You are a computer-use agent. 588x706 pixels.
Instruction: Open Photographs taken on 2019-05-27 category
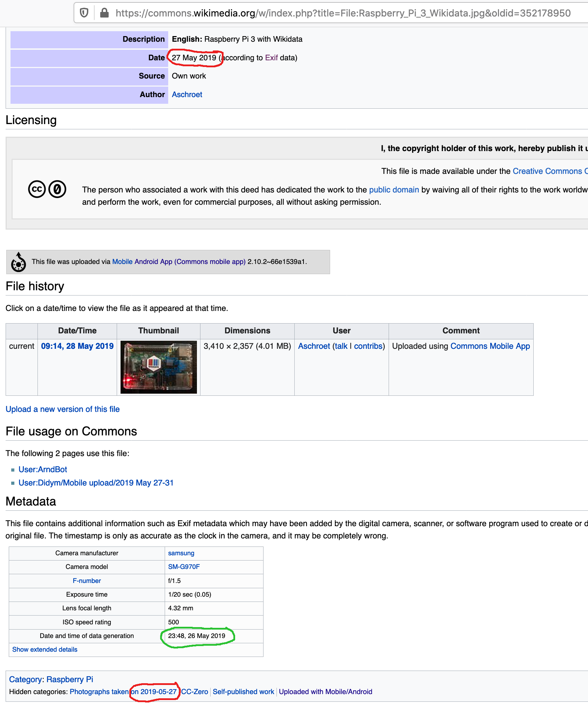pos(123,692)
